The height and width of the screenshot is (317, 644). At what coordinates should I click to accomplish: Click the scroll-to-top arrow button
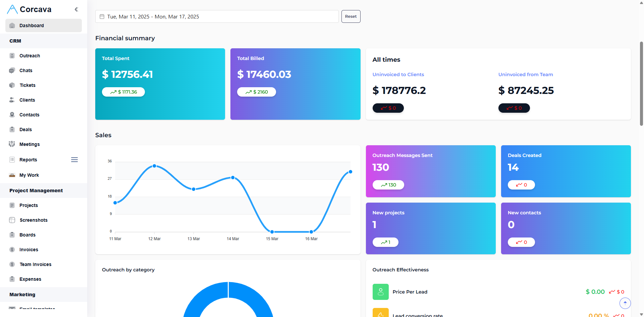pyautogui.click(x=625, y=303)
